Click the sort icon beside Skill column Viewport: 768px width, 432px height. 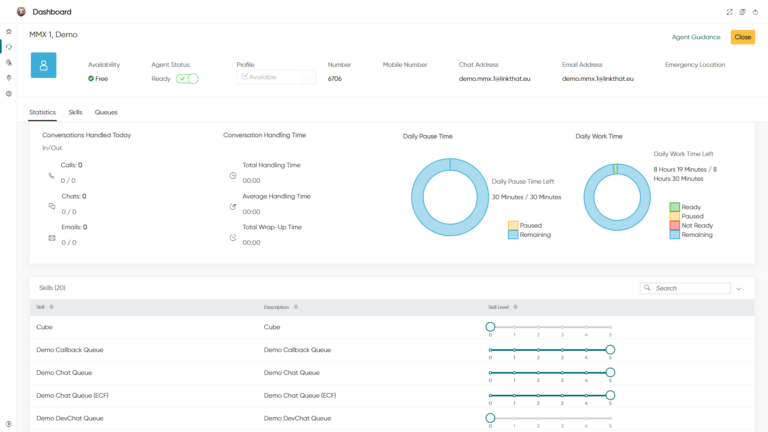point(52,307)
